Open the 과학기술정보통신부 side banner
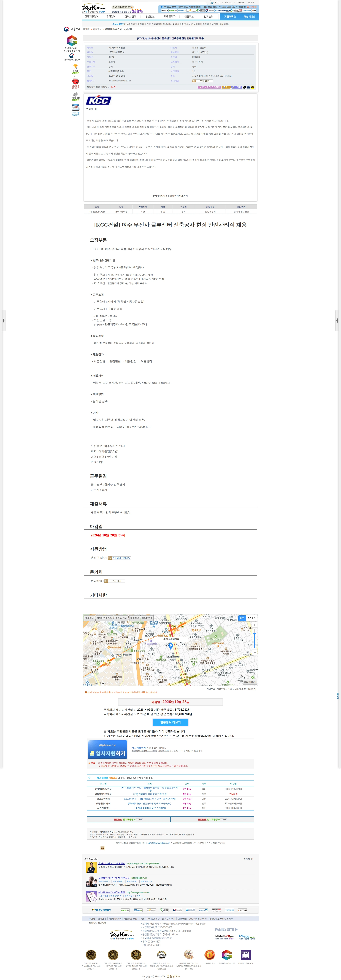The width and height of the screenshot is (341, 980). [72, 57]
